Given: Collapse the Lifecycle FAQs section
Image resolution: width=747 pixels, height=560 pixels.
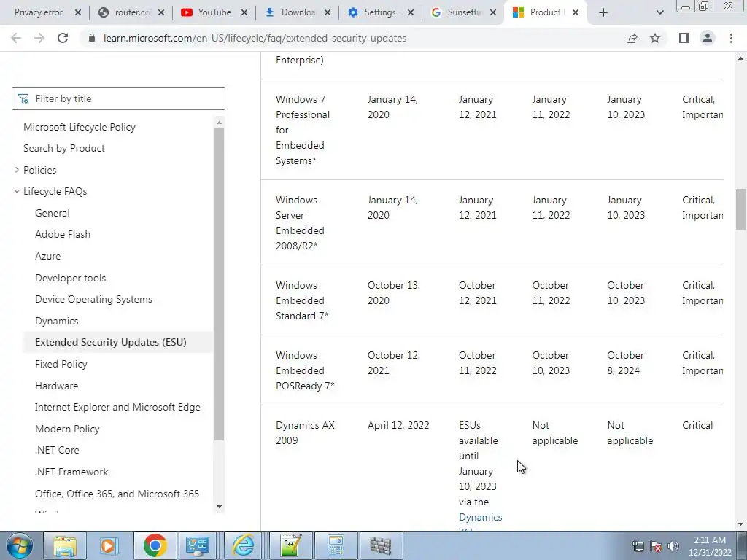Looking at the screenshot, I should point(17,191).
